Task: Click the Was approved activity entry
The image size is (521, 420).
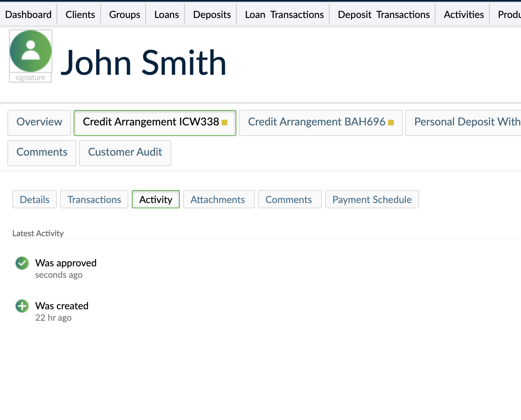Action: coord(65,263)
